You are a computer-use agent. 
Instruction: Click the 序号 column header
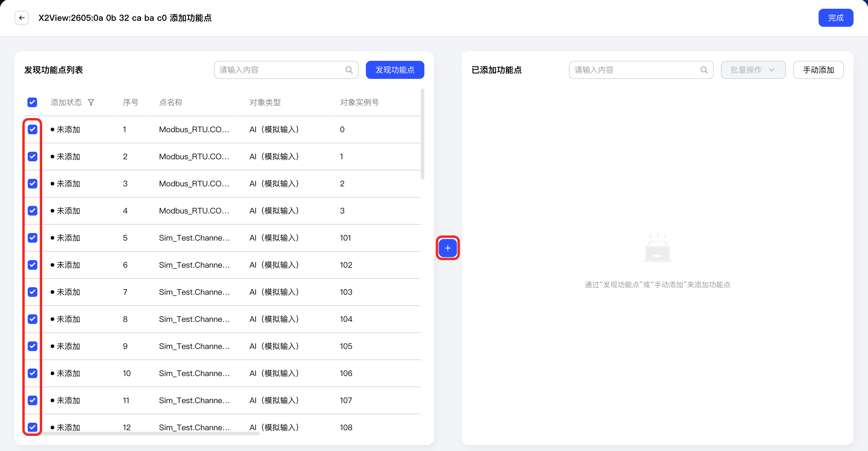131,102
